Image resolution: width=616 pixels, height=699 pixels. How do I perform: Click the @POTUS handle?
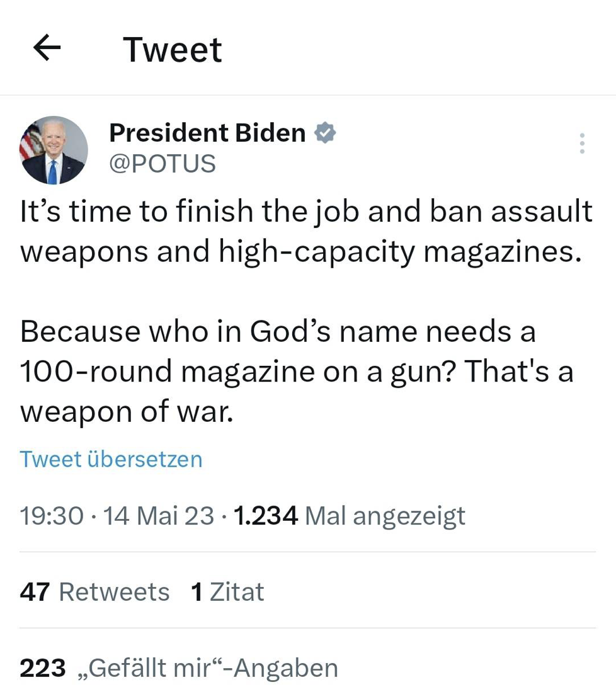(x=163, y=164)
